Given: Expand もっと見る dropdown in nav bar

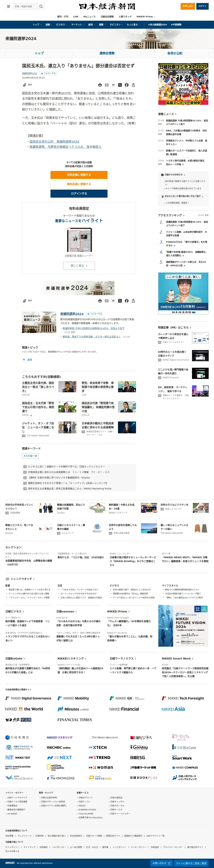Looking at the screenshot, I should [133, 25].
